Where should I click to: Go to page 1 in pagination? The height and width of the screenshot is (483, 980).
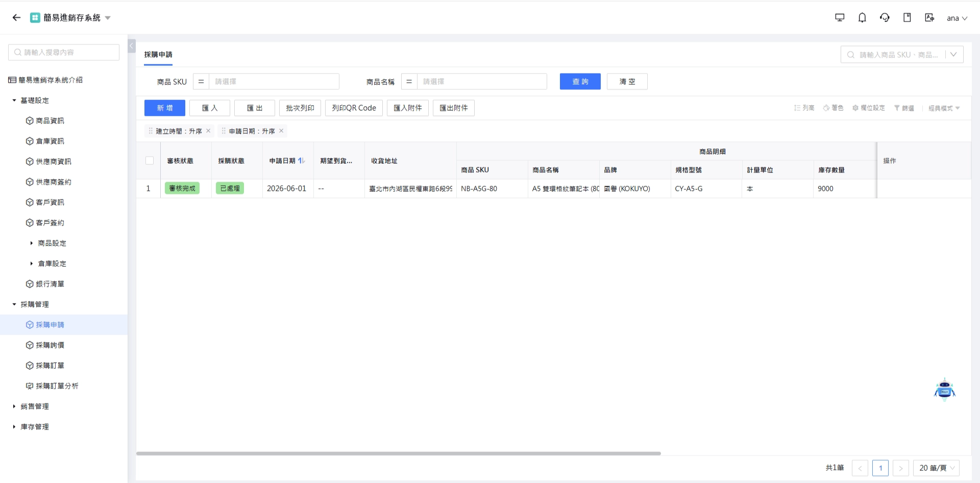pyautogui.click(x=880, y=468)
